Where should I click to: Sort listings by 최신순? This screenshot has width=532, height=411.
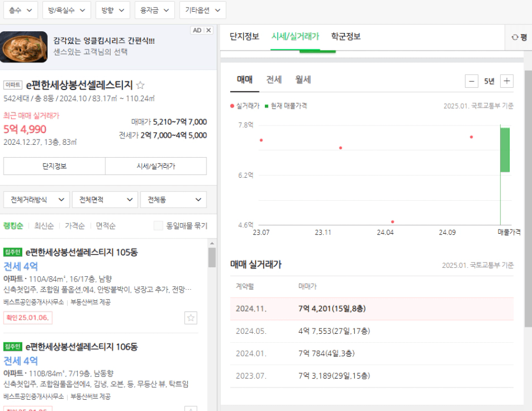point(44,226)
